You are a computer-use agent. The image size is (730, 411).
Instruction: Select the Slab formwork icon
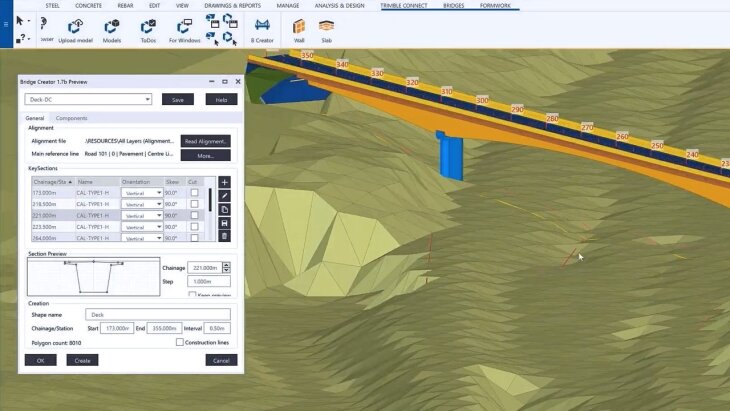[x=326, y=26]
